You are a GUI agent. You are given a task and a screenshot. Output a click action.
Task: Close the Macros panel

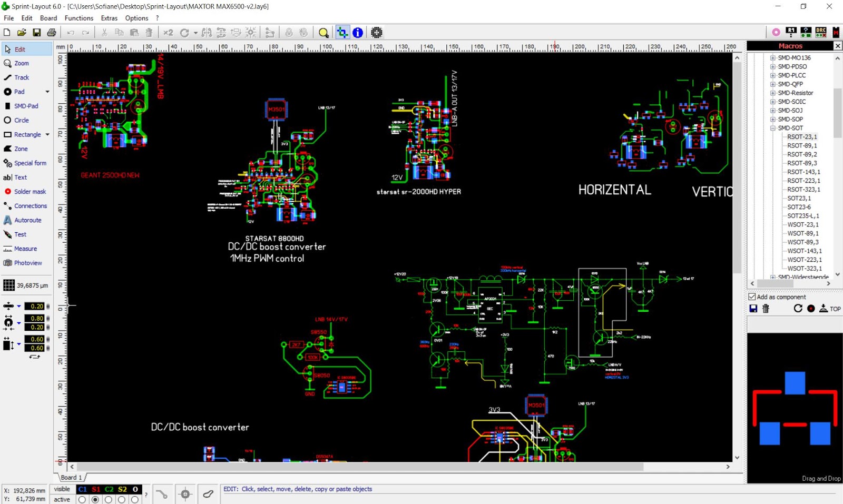coord(838,46)
